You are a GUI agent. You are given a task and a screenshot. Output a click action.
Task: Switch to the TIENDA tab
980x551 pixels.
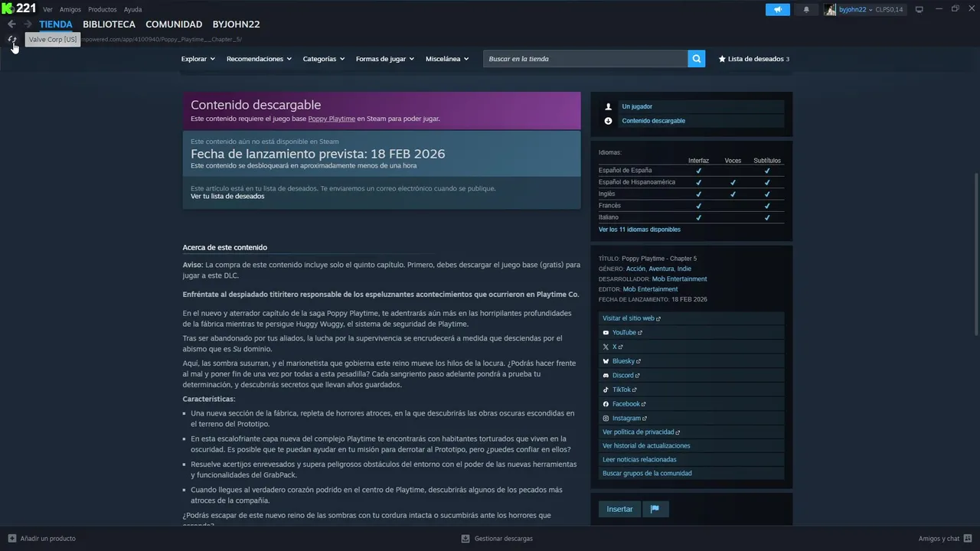click(x=56, y=24)
